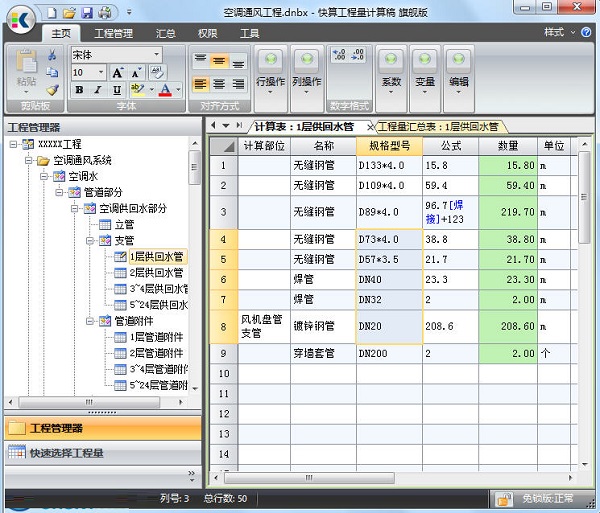Click the Bold formatting icon
The height and width of the screenshot is (513, 600).
pos(78,90)
